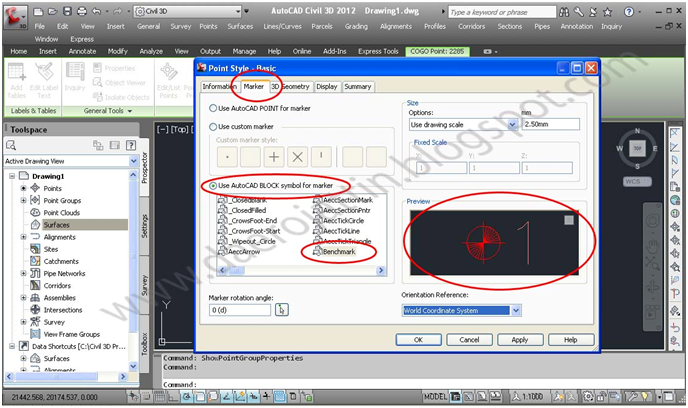Expand the Point Groups tree node
This screenshot has height=408, width=688.
coord(23,200)
